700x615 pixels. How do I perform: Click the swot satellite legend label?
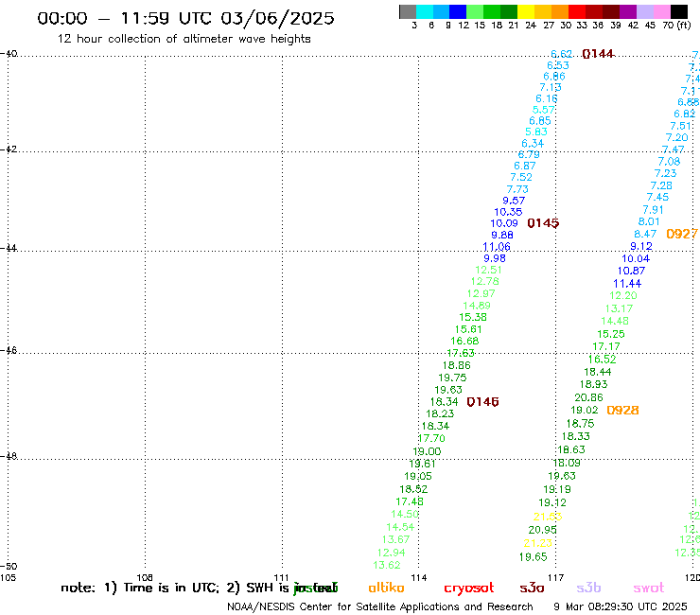click(x=649, y=588)
